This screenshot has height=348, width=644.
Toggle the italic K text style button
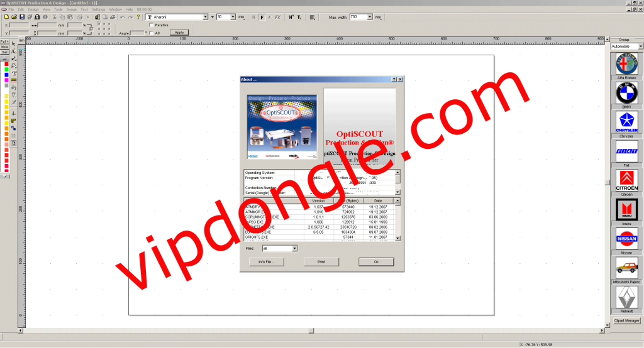point(269,17)
